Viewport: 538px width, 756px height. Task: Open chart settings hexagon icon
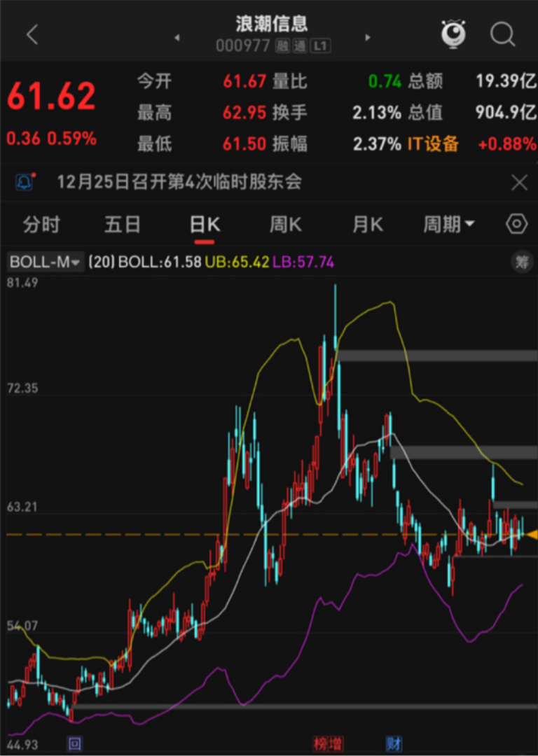tap(517, 224)
